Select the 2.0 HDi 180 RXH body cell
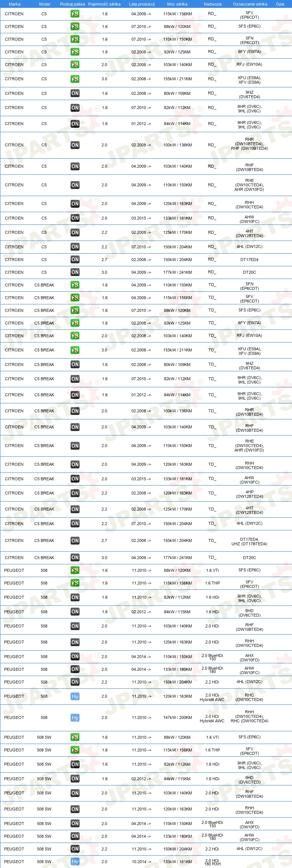Viewport: 292px width, 868px height. coord(212,862)
